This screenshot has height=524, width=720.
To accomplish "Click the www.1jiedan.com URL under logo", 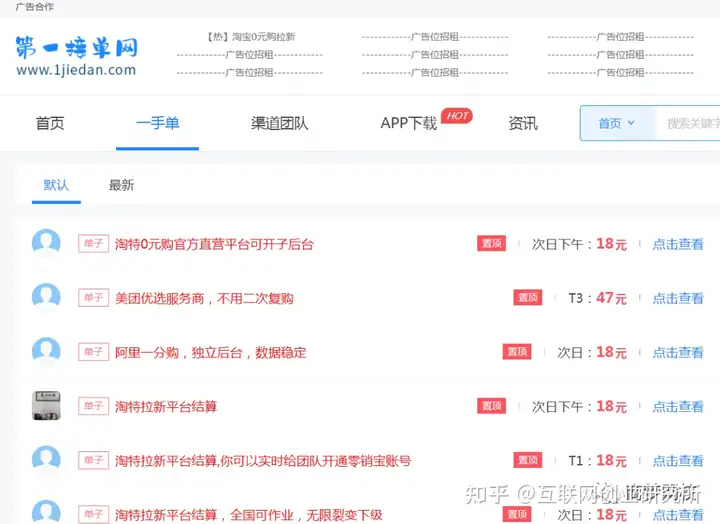I will point(76,70).
